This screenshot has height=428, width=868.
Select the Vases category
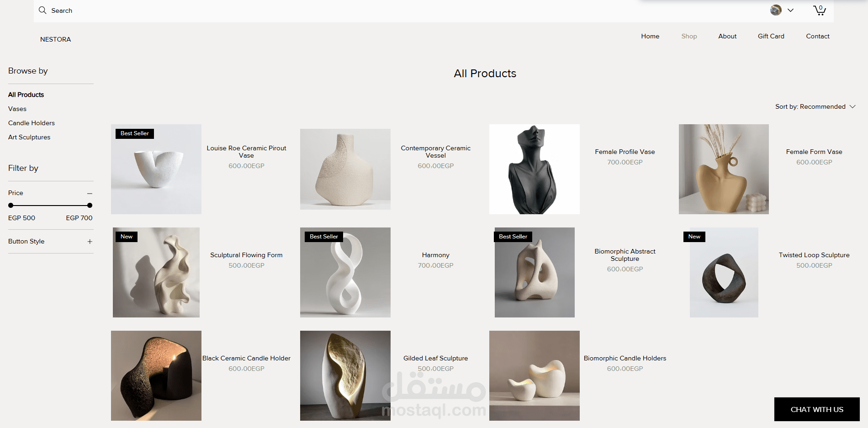click(x=17, y=109)
